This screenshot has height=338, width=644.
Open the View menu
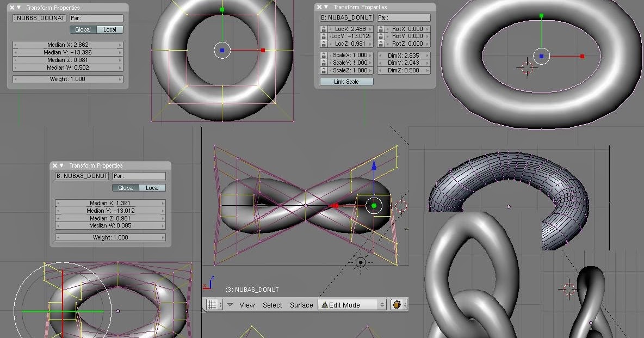point(247,305)
